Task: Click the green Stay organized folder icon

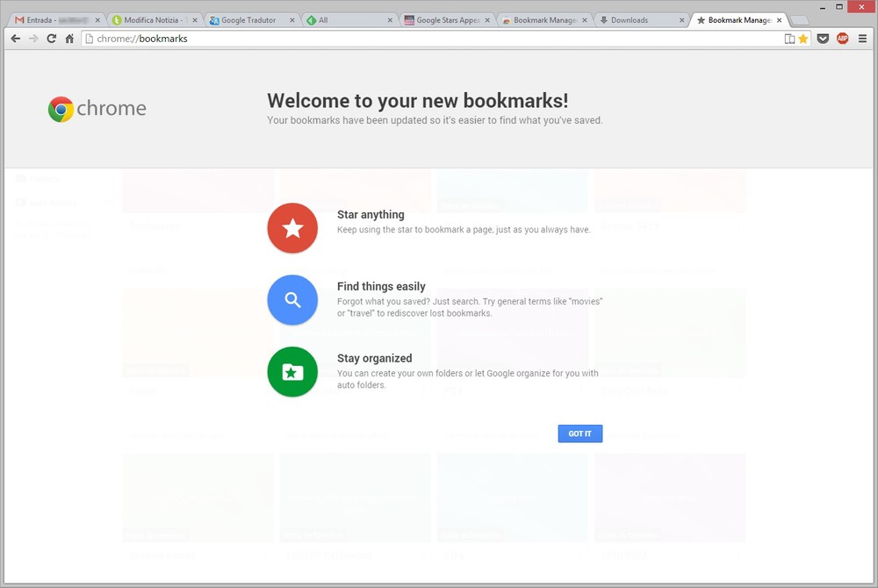Action: click(292, 372)
